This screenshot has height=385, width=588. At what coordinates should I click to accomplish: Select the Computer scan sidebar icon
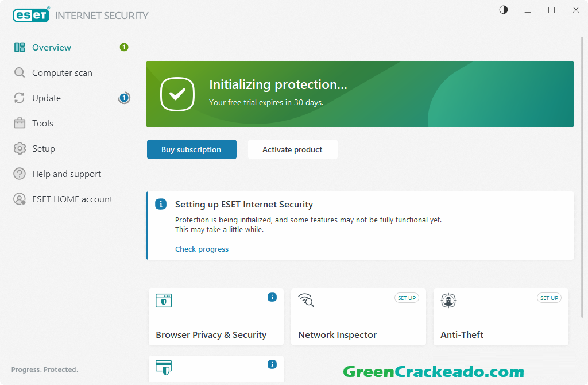19,72
